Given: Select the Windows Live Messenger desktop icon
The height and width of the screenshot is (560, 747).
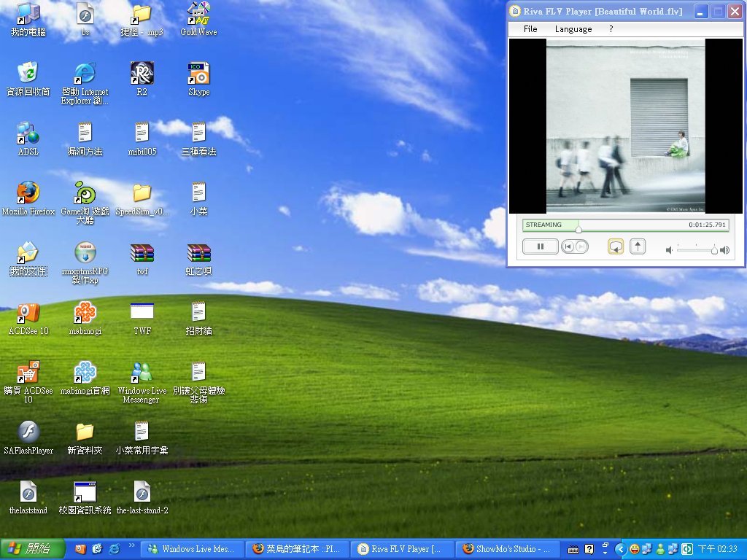Looking at the screenshot, I should (142, 373).
